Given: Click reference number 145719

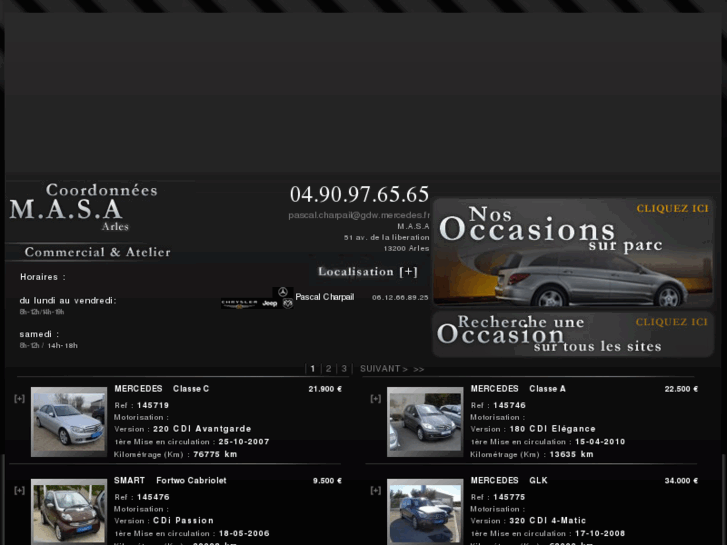Looking at the screenshot, I should coord(153,405).
